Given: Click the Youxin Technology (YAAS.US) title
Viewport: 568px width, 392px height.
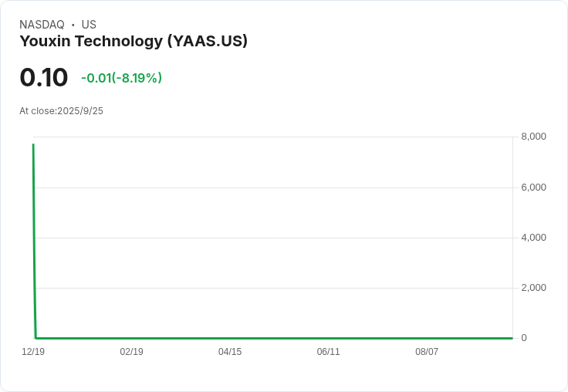Looking at the screenshot, I should [134, 42].
